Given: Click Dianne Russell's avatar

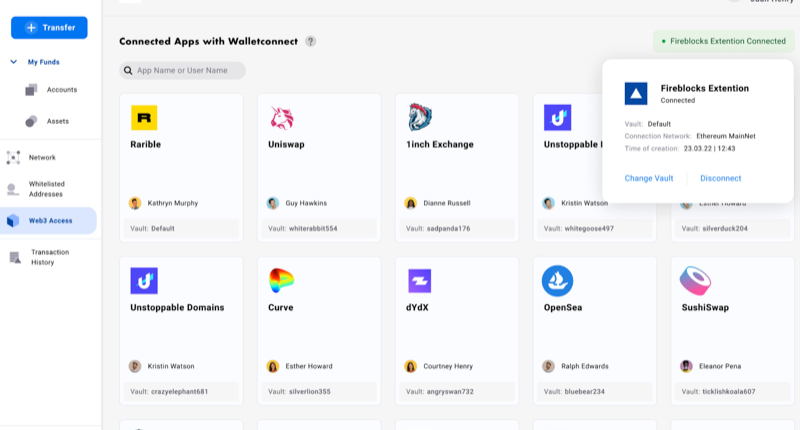Looking at the screenshot, I should pyautogui.click(x=411, y=203).
